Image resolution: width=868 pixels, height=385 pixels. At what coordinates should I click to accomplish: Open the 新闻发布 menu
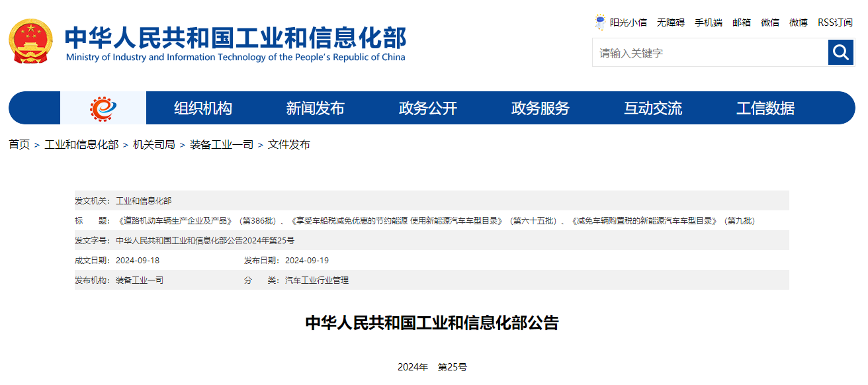(315, 108)
